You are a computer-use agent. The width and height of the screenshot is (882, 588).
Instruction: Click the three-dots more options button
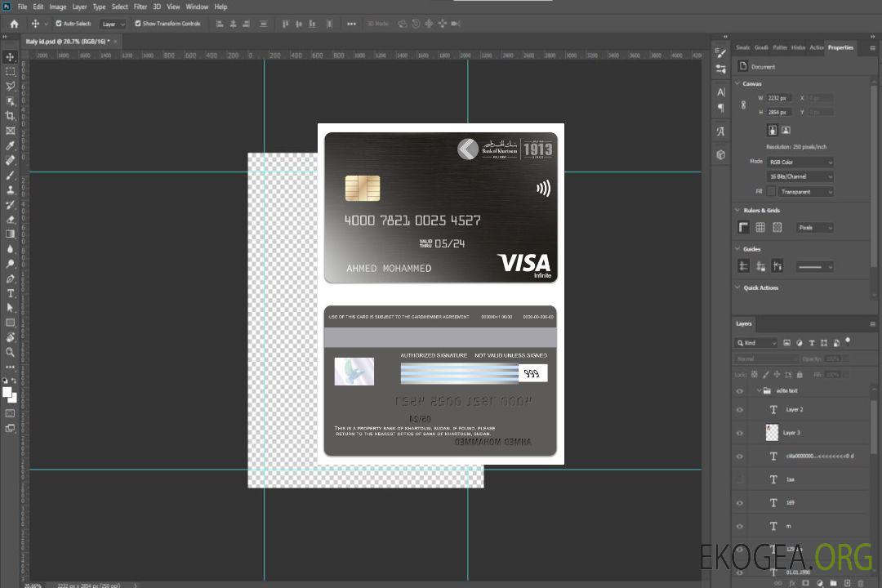pyautogui.click(x=351, y=24)
